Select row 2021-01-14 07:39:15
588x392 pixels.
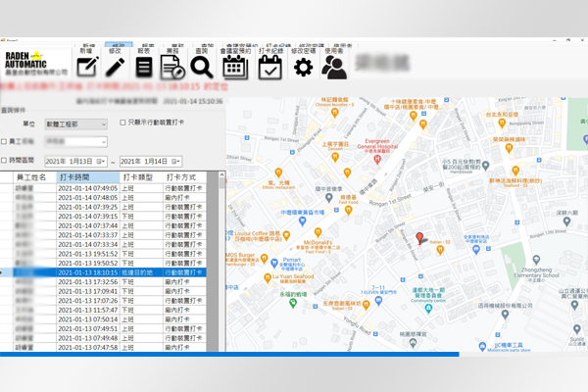103,217
